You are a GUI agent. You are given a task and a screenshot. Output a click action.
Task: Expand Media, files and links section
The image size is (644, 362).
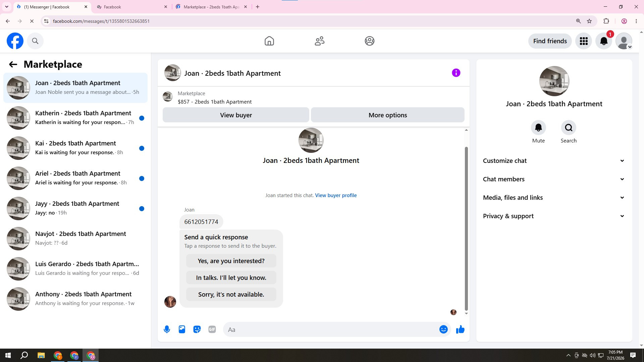pos(554,198)
